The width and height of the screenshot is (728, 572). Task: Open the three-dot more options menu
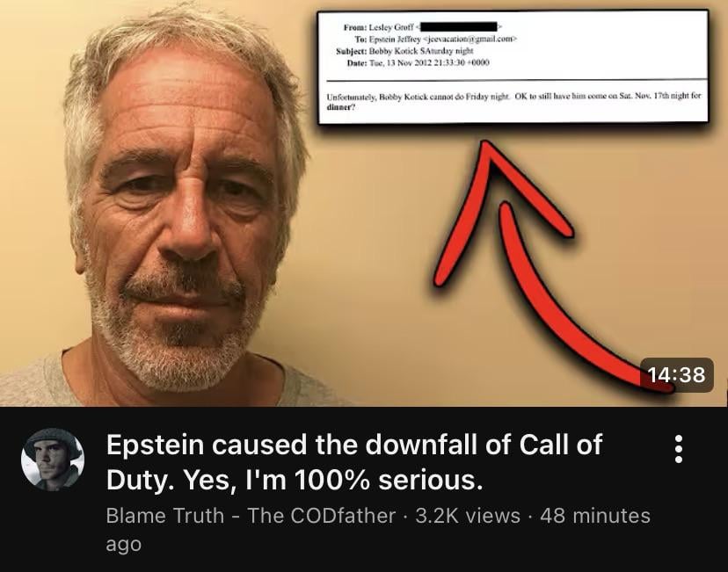point(678,449)
